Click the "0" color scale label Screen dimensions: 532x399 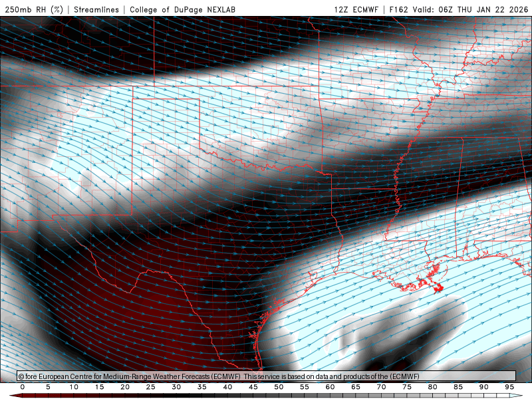tap(23, 387)
